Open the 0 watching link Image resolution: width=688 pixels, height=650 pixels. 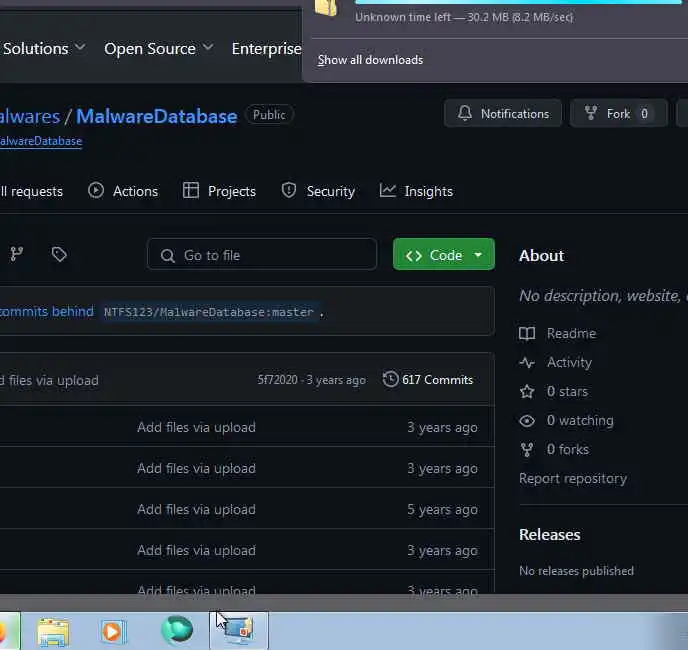click(580, 420)
